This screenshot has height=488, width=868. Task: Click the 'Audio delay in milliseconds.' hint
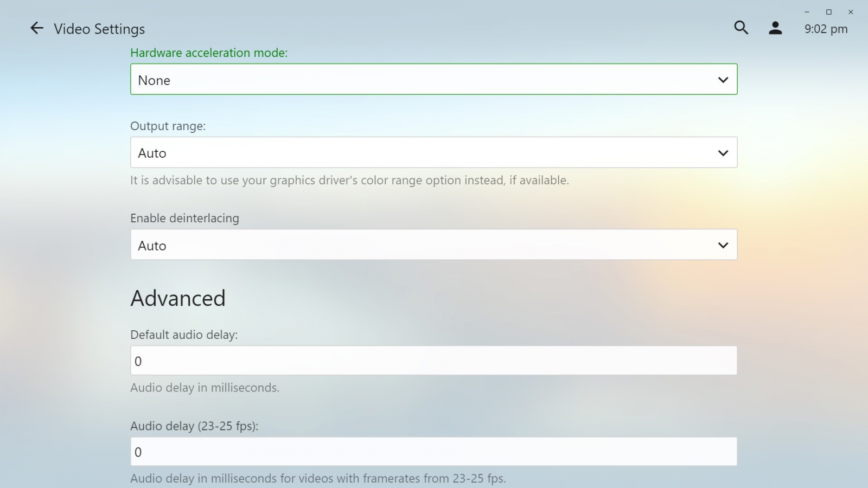tap(205, 388)
